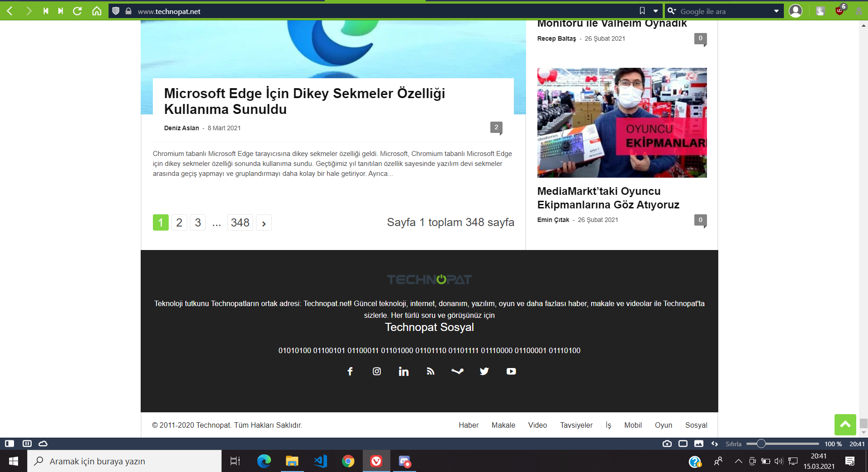The width and height of the screenshot is (868, 472).
Task: Click the Windows taskbar search box
Action: pos(124,461)
